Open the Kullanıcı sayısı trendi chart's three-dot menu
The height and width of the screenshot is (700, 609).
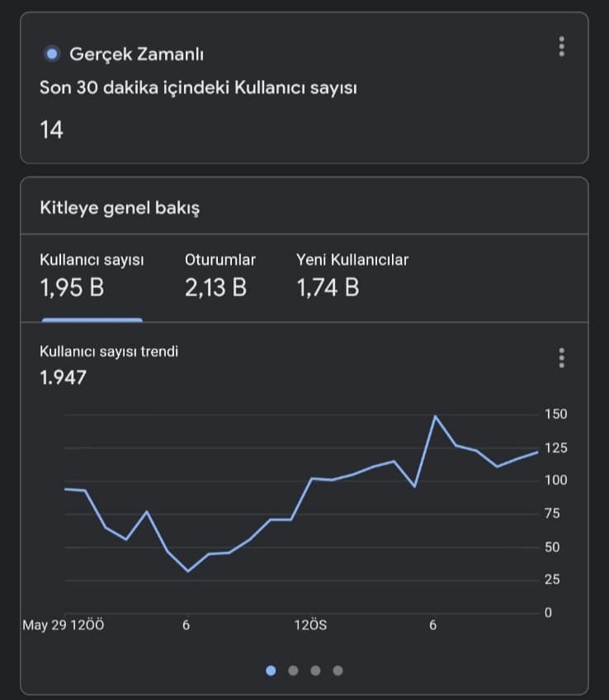561,358
